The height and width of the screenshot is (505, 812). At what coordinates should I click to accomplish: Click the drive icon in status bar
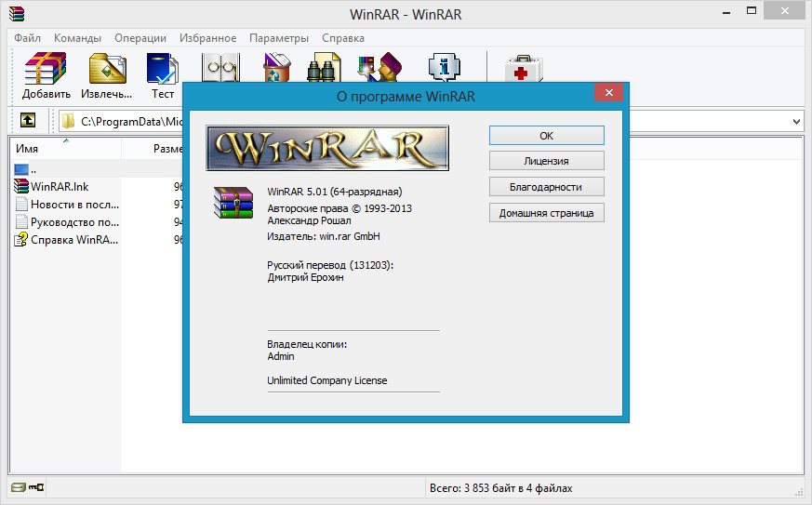point(18,487)
